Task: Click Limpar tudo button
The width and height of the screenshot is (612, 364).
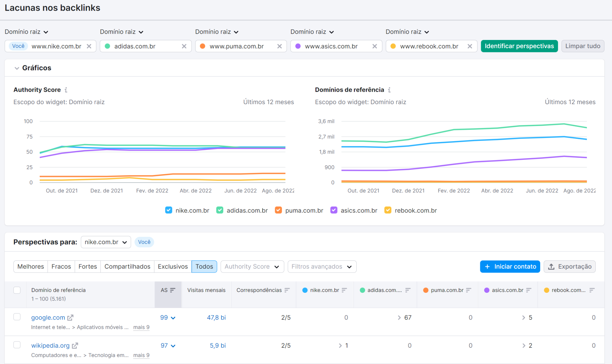Action: point(583,46)
